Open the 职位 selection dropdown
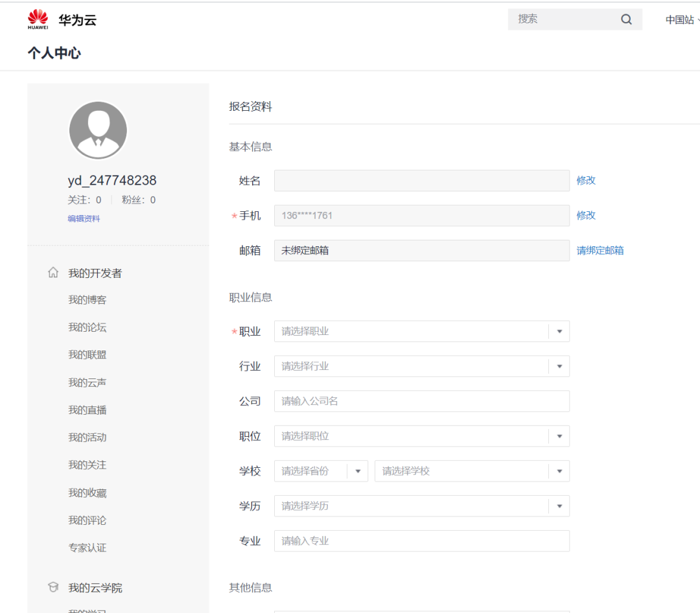Image resolution: width=700 pixels, height=613 pixels. coord(421,436)
